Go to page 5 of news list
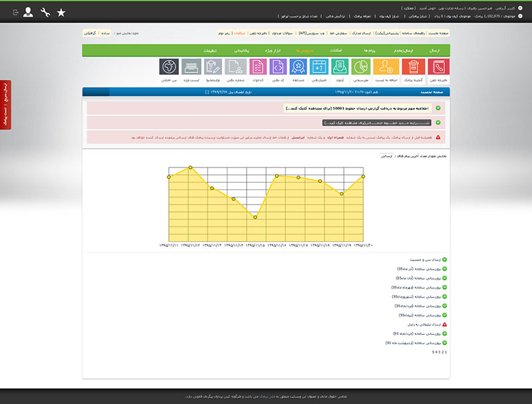This screenshot has width=532, height=404. tap(433, 352)
